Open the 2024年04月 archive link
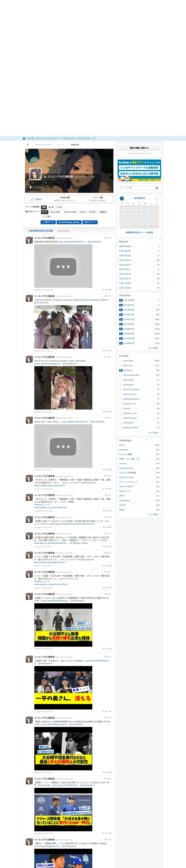 (x=129, y=334)
